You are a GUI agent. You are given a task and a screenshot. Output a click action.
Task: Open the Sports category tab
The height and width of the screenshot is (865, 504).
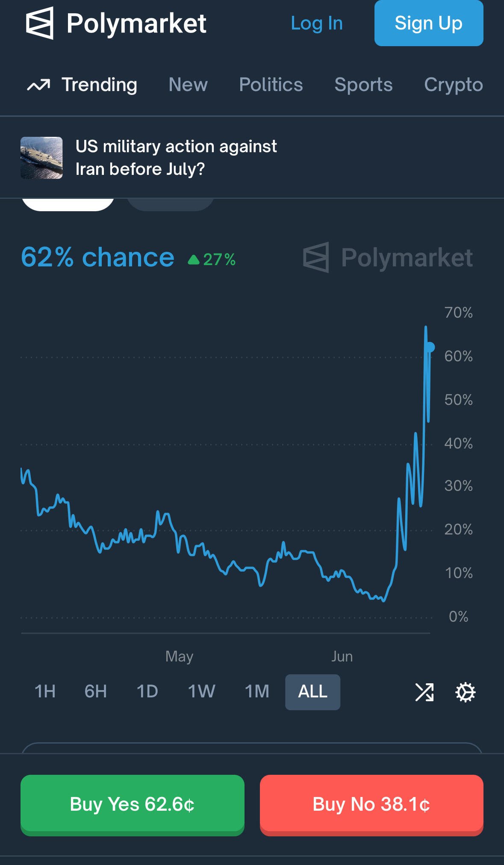coord(363,85)
